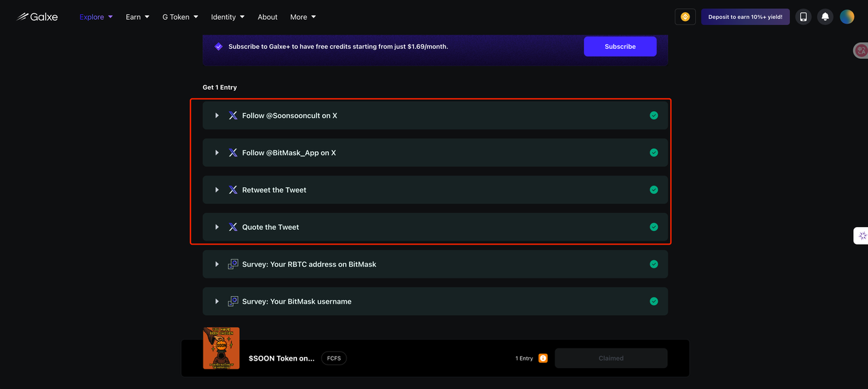The width and height of the screenshot is (868, 389).
Task: Click Deposit to earn 10%+ yield button
Action: (745, 17)
